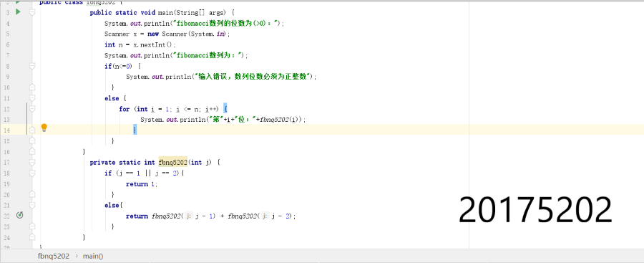
Task: Collapse the main method fold on line 3
Action: coord(32,12)
